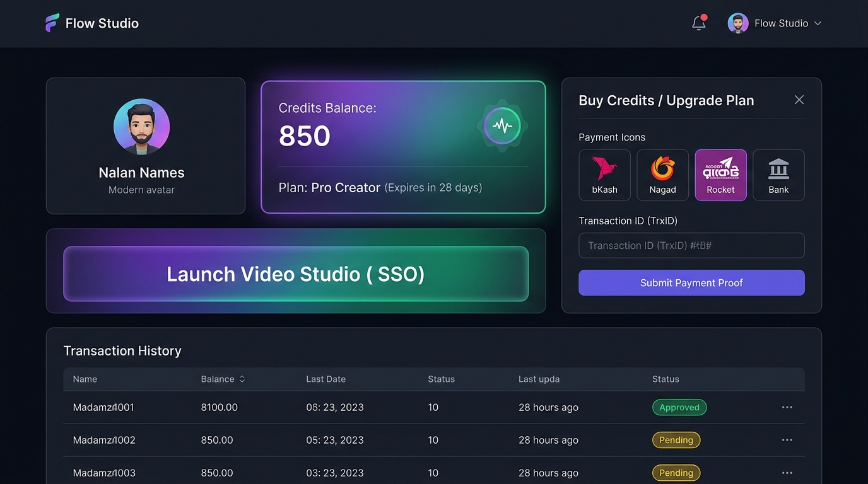The height and width of the screenshot is (484, 868).
Task: Click the Flow Studio brand title
Action: coord(102,23)
